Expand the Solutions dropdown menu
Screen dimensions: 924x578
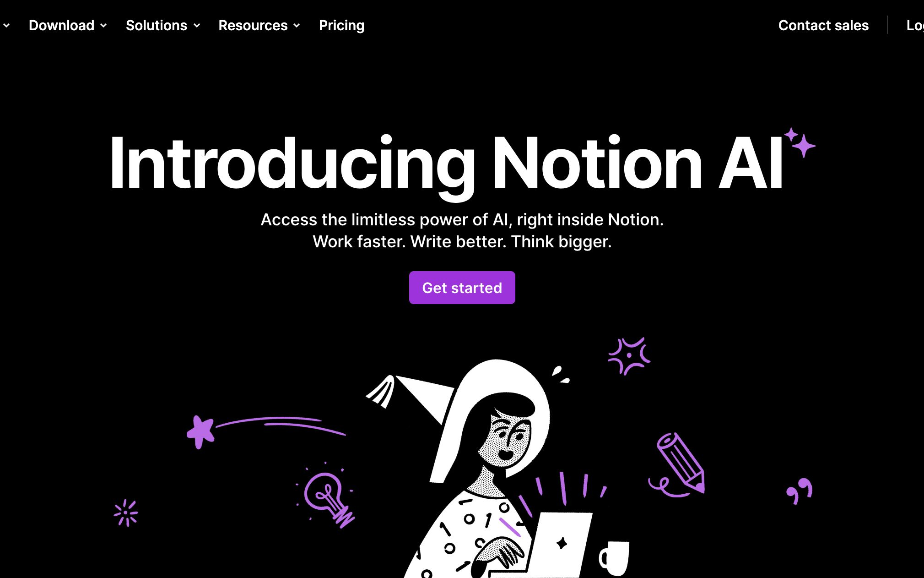(163, 25)
